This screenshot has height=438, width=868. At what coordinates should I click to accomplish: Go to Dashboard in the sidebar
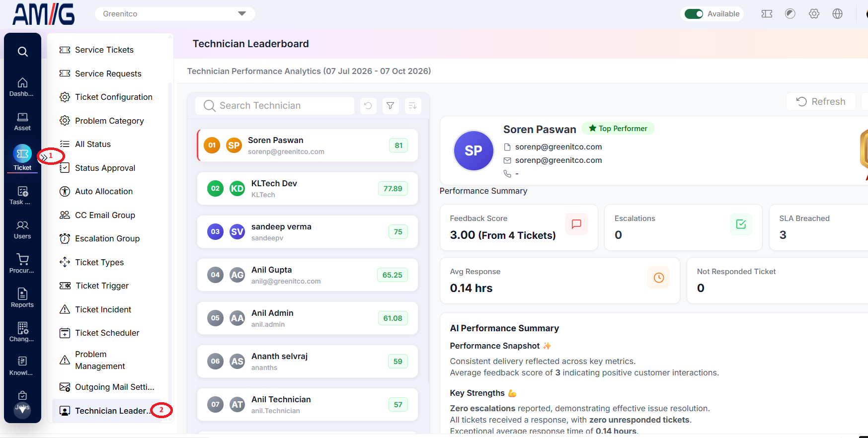point(22,87)
